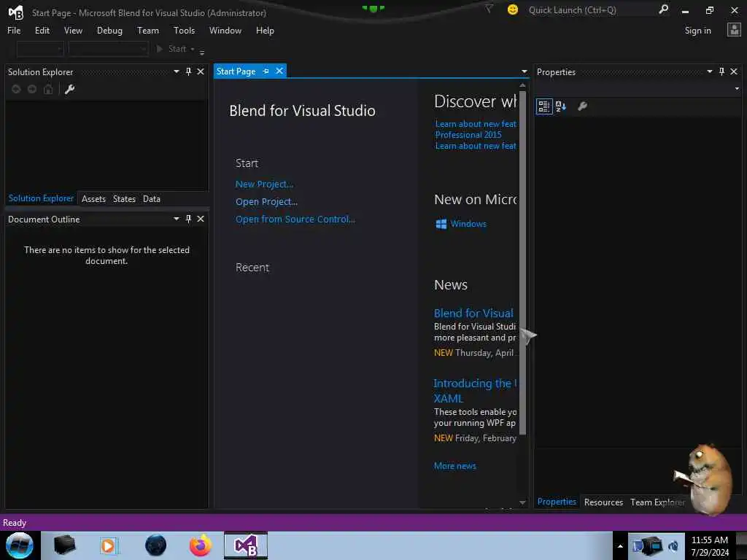Click the Blend logo in title bar

click(x=16, y=12)
